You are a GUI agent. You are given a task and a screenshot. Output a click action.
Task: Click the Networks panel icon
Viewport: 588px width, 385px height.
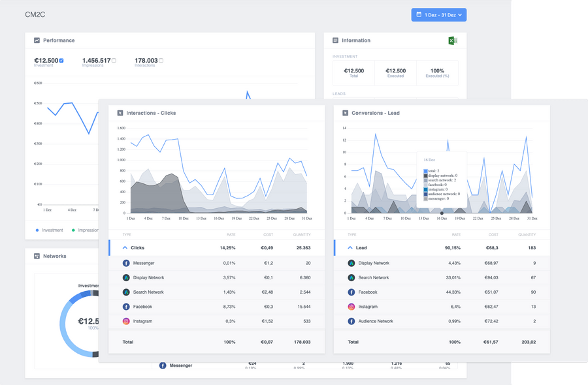click(x=37, y=256)
